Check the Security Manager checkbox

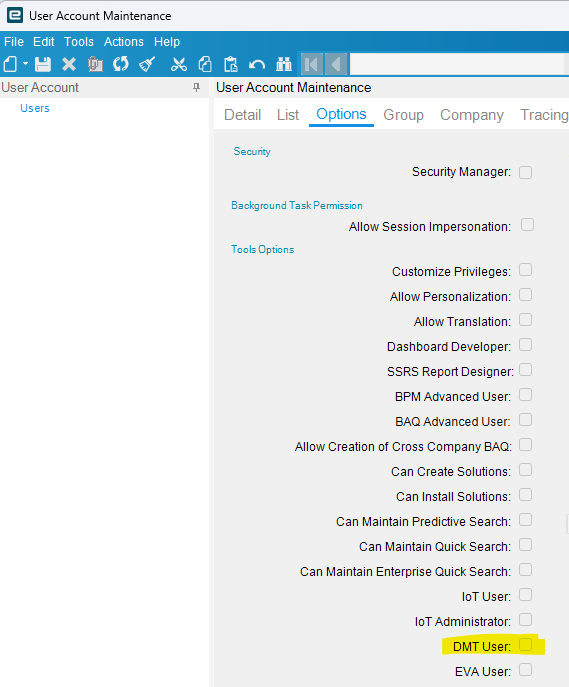525,172
